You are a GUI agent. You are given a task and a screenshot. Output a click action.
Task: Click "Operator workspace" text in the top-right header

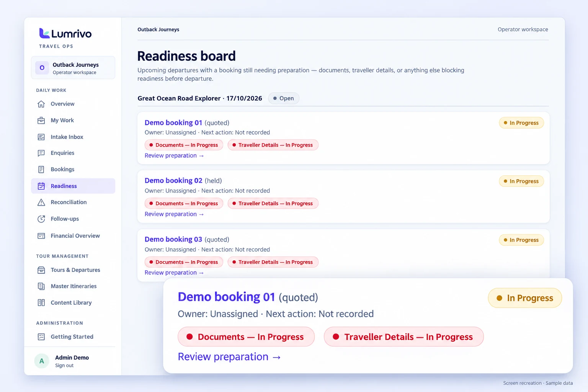(523, 29)
